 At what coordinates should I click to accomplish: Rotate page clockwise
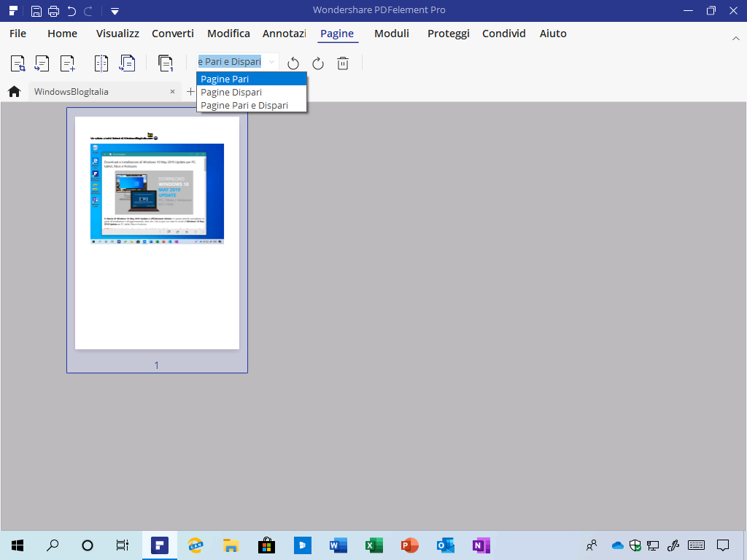coord(318,63)
